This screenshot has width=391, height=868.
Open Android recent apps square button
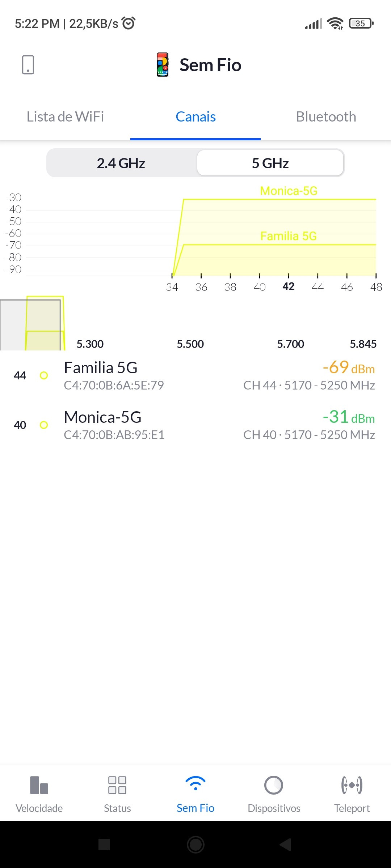point(104,844)
